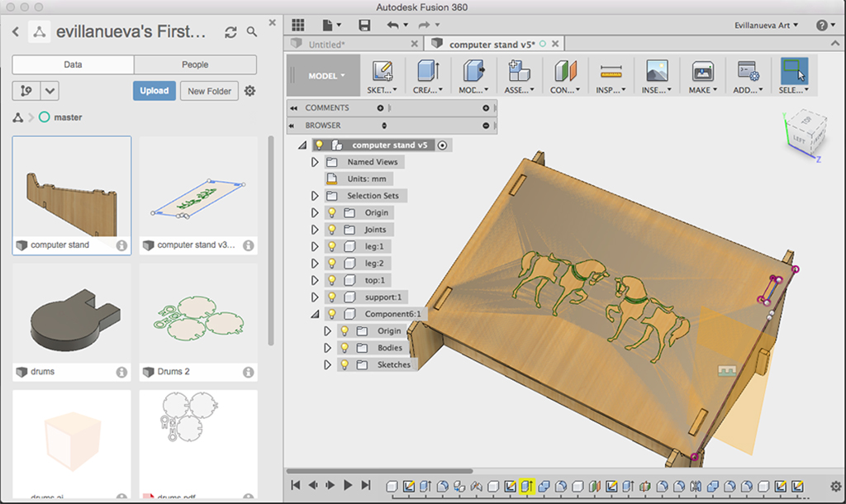Open data panel settings gear
Image resolution: width=846 pixels, height=504 pixels.
[x=250, y=91]
